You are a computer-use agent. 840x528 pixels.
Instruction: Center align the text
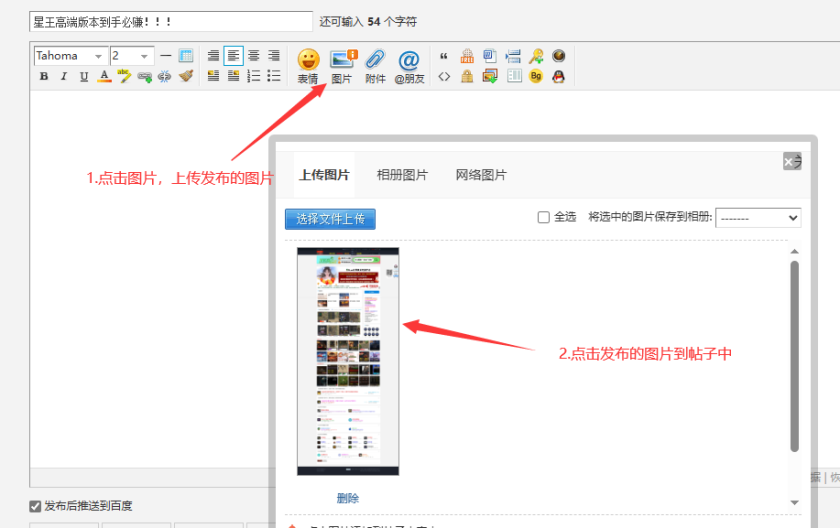click(253, 56)
